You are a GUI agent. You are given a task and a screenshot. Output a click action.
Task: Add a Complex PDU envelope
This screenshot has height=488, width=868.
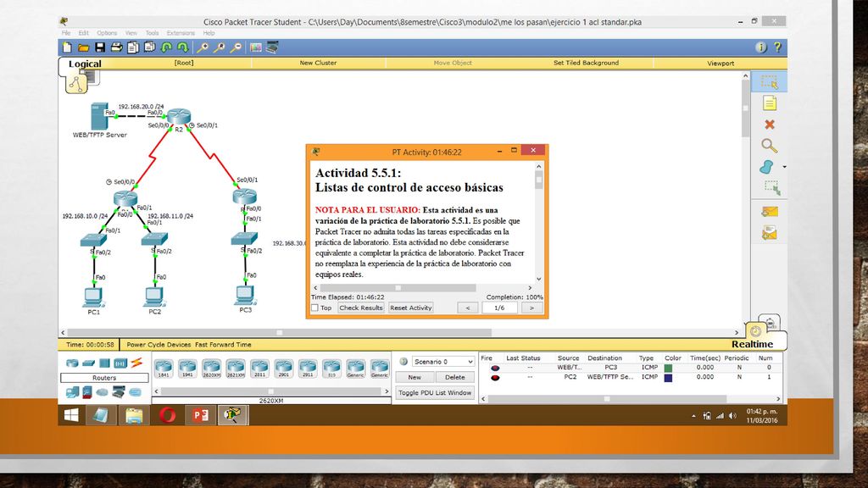click(770, 234)
